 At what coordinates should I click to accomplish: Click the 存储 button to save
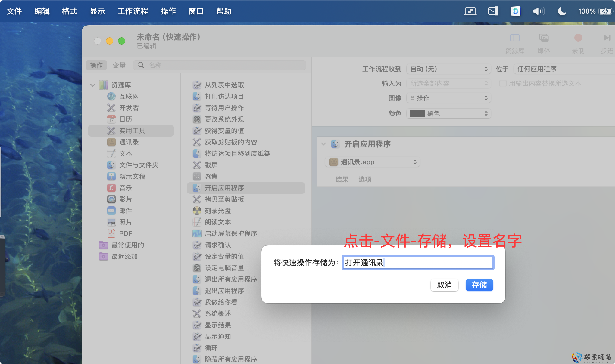(479, 285)
